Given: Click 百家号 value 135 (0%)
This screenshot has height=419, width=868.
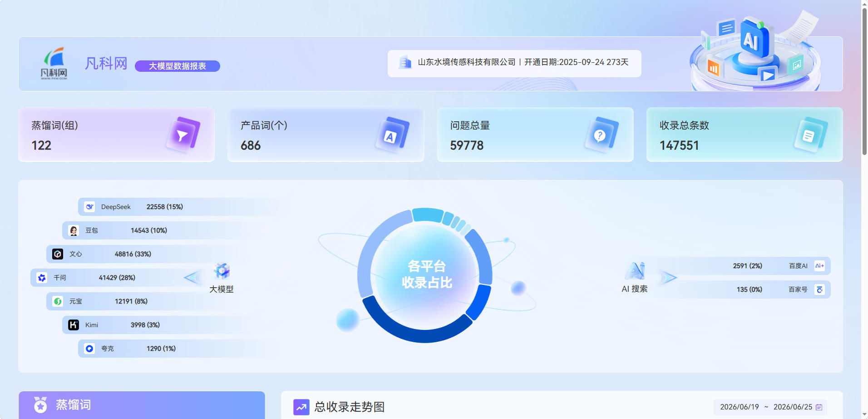Looking at the screenshot, I should click(x=750, y=289).
